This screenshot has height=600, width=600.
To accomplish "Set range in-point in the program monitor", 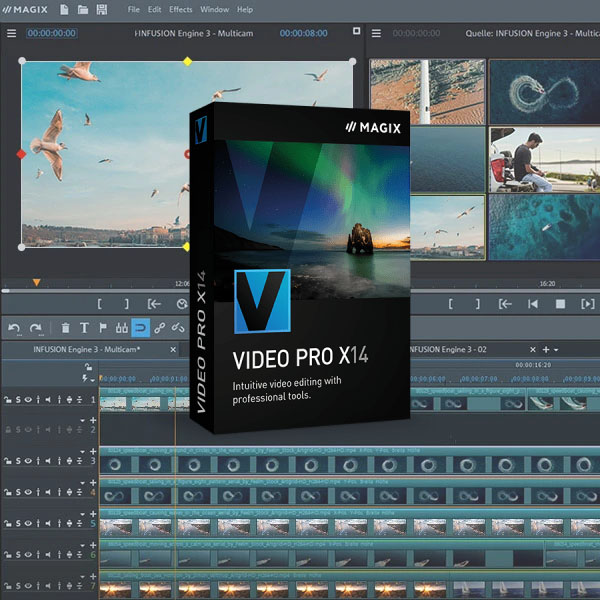I will pyautogui.click(x=99, y=304).
